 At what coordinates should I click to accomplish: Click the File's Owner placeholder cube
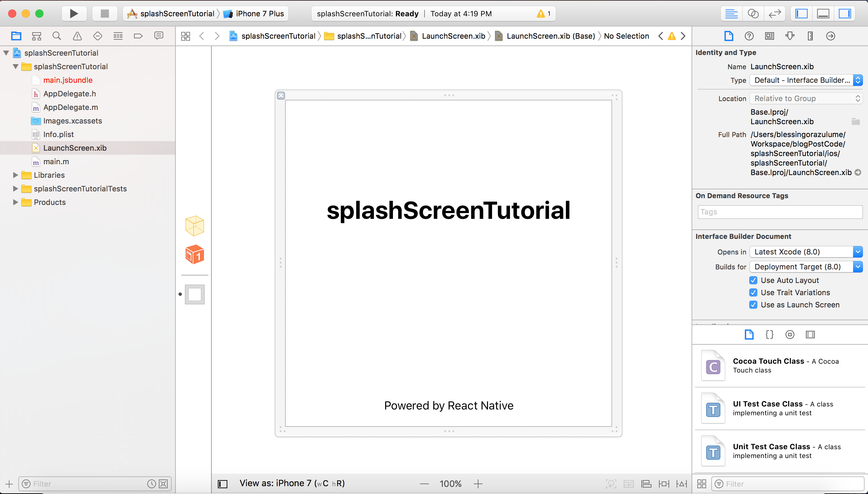click(195, 226)
